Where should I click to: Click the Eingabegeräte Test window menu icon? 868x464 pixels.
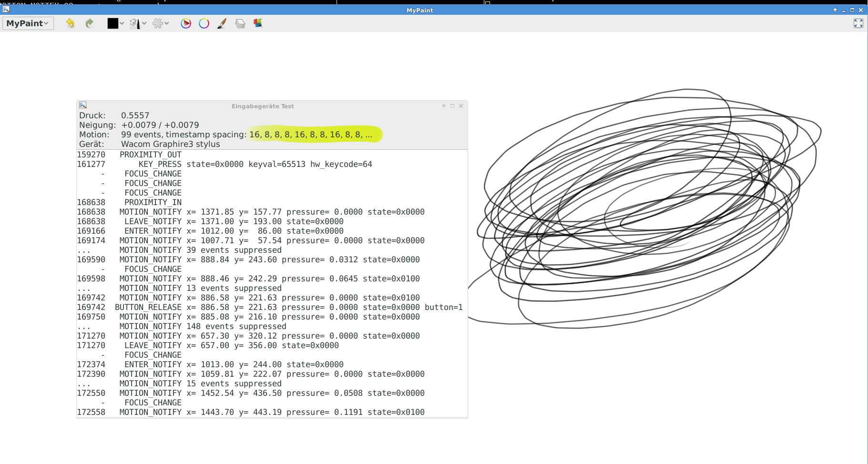83,105
